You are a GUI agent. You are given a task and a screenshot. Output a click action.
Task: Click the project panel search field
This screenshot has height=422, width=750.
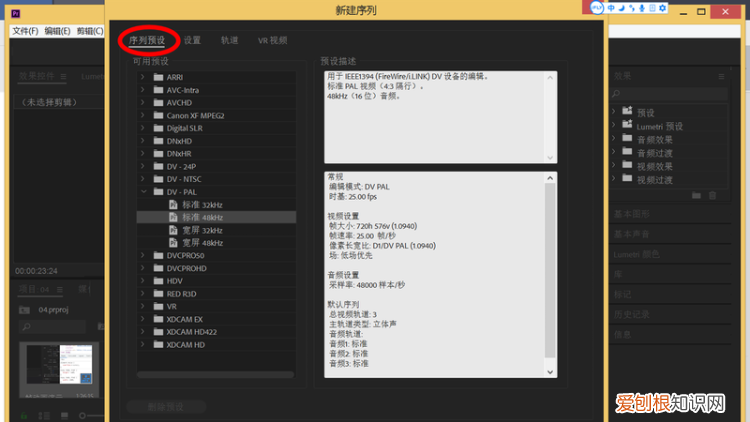click(x=53, y=326)
